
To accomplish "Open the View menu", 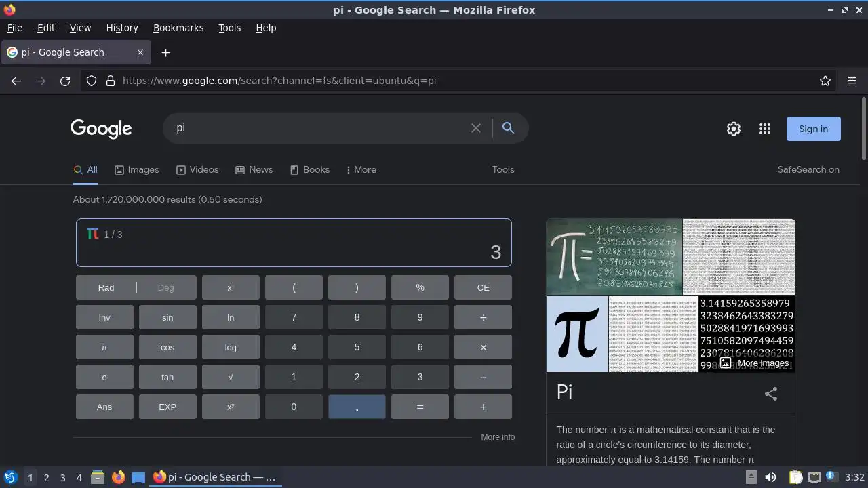I will (80, 28).
